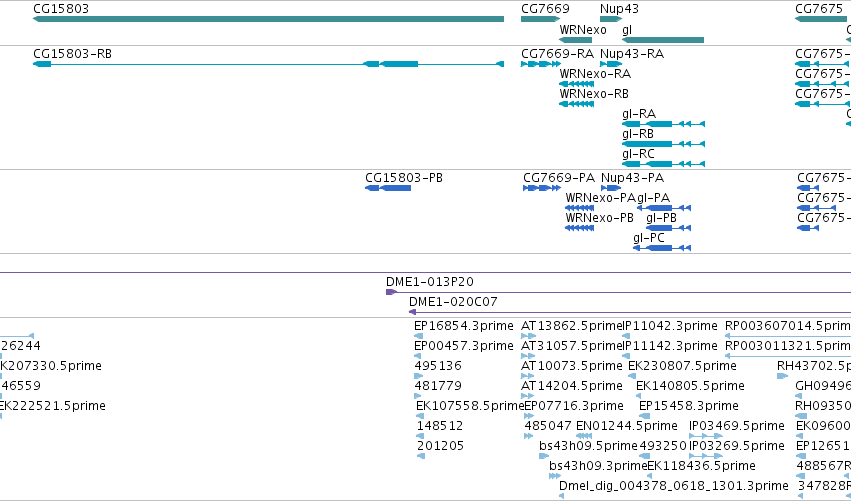Screen dimensions: 851x501
Task: Open the CG15803-PB protein feature
Action: (388, 188)
